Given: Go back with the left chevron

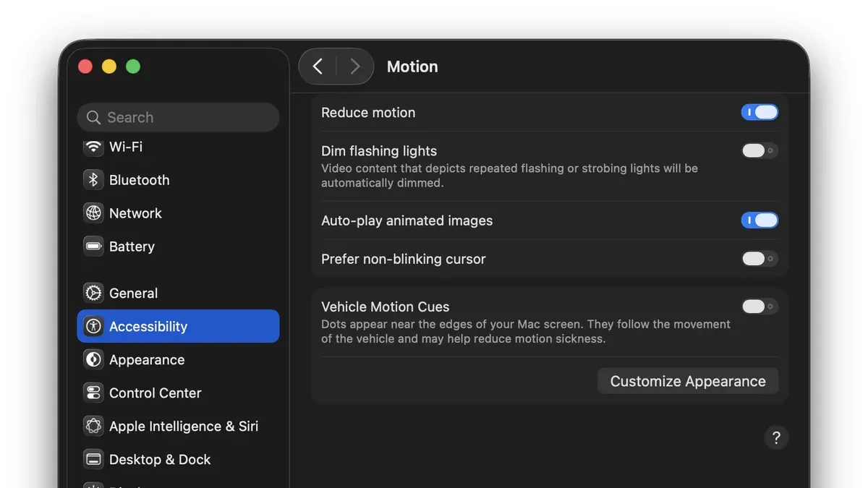Looking at the screenshot, I should pos(318,67).
